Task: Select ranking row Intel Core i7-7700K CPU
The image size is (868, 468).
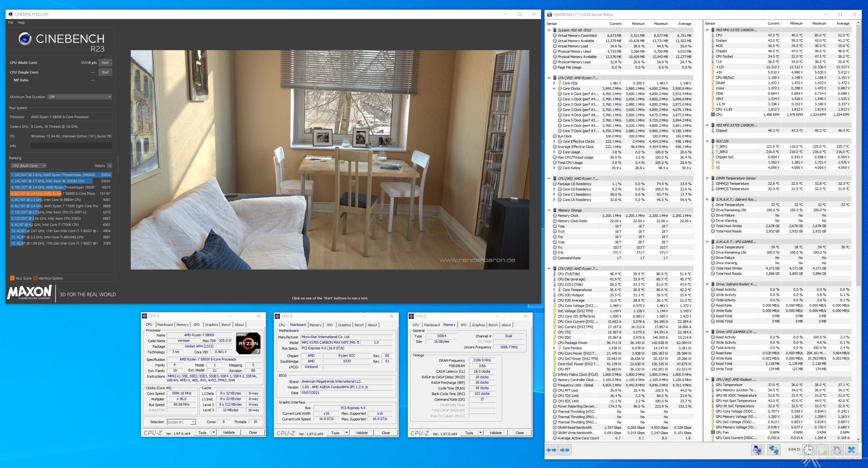Action: [x=61, y=225]
